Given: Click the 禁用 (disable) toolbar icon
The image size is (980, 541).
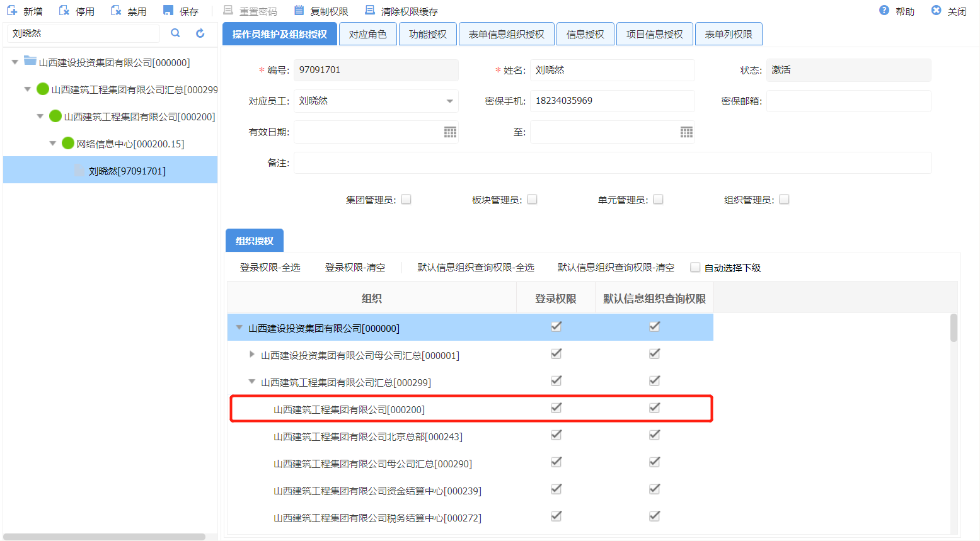Looking at the screenshot, I should 116,11.
